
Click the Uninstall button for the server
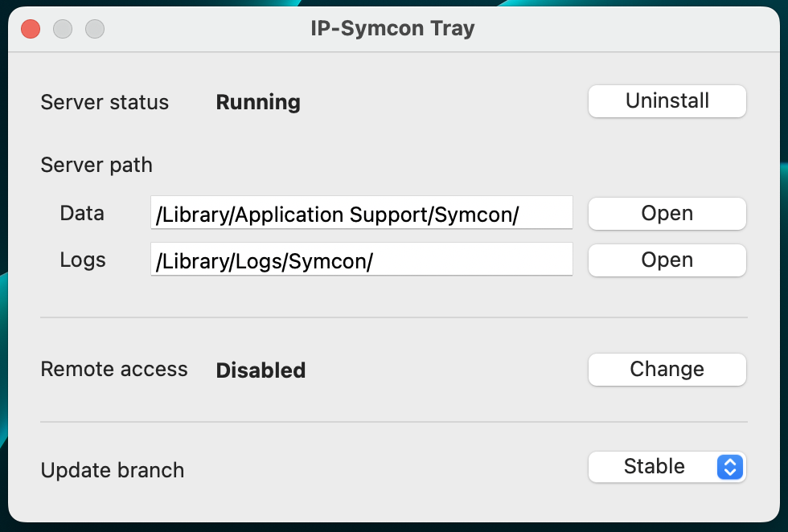coord(667,101)
